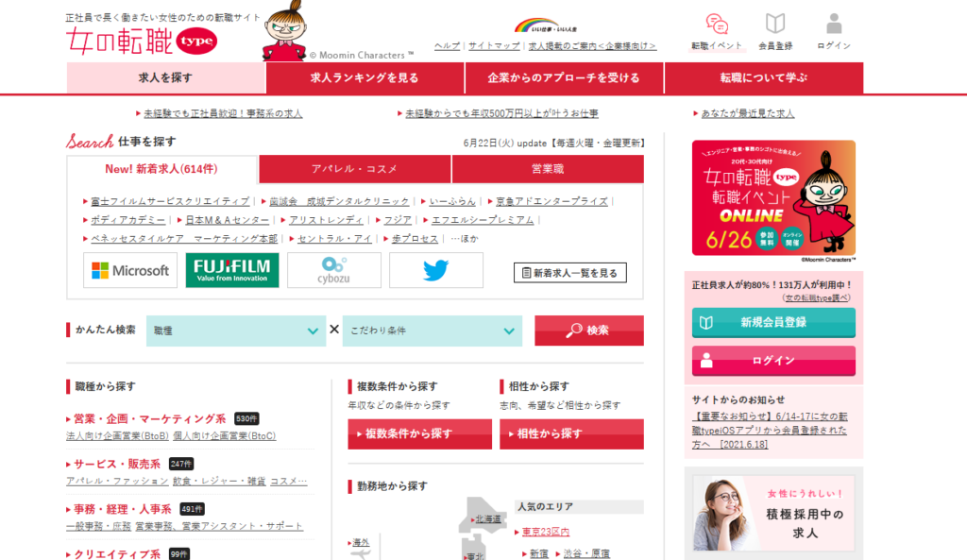The width and height of the screenshot is (967, 560).
Task: Open the こだわり条件 dropdown
Action: pos(433,331)
